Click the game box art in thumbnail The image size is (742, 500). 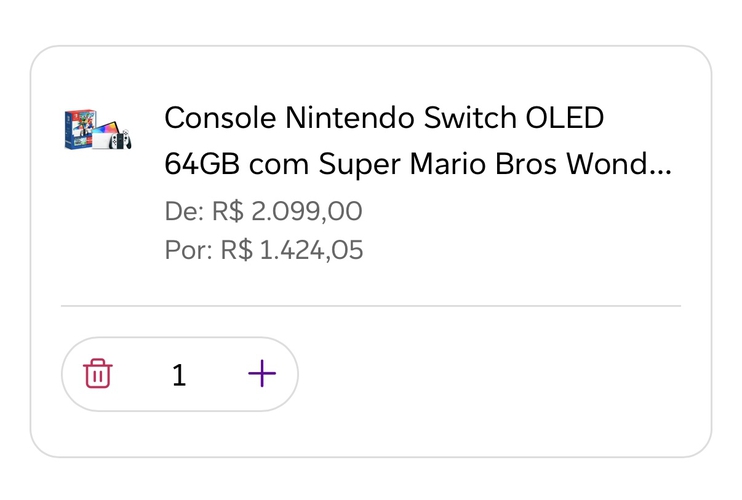[x=78, y=131]
